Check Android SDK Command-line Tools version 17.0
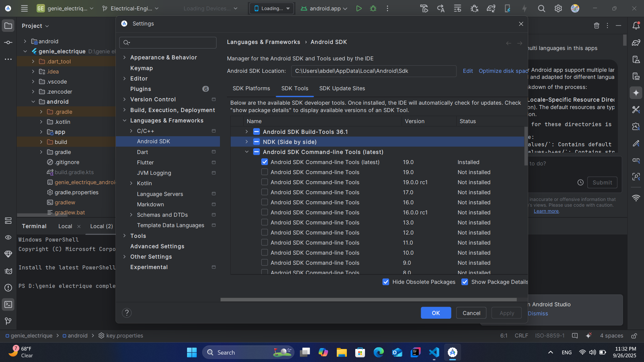Viewport: 644px width, 362px height. [265, 192]
